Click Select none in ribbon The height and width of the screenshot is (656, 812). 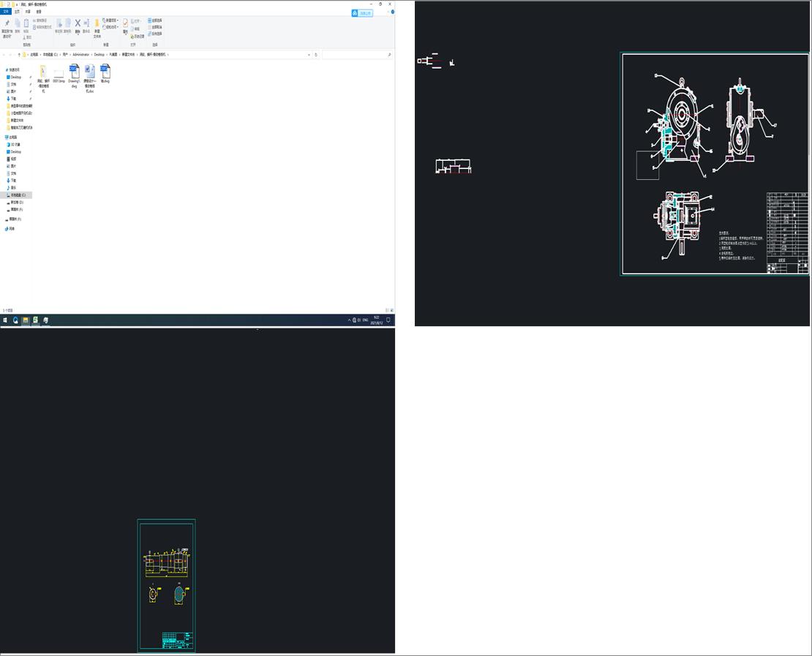click(155, 27)
